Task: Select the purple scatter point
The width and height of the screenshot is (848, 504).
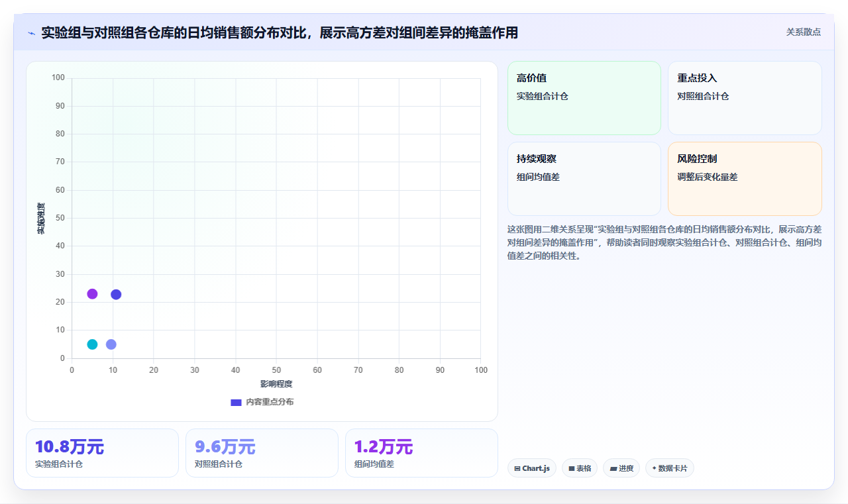Action: click(92, 294)
